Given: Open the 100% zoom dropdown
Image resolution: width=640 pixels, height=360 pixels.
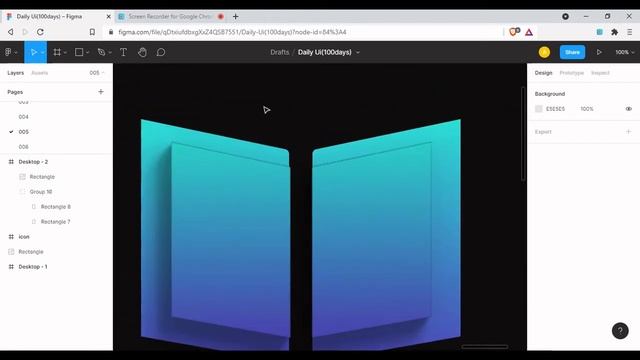Looking at the screenshot, I should (x=624, y=52).
